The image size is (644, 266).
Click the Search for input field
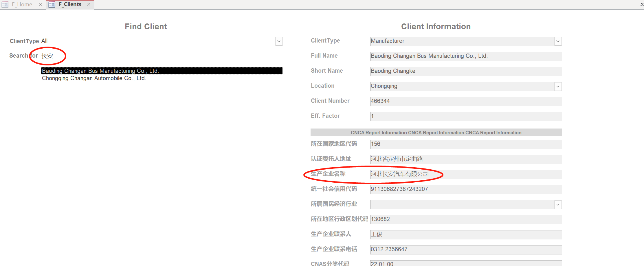[162, 56]
